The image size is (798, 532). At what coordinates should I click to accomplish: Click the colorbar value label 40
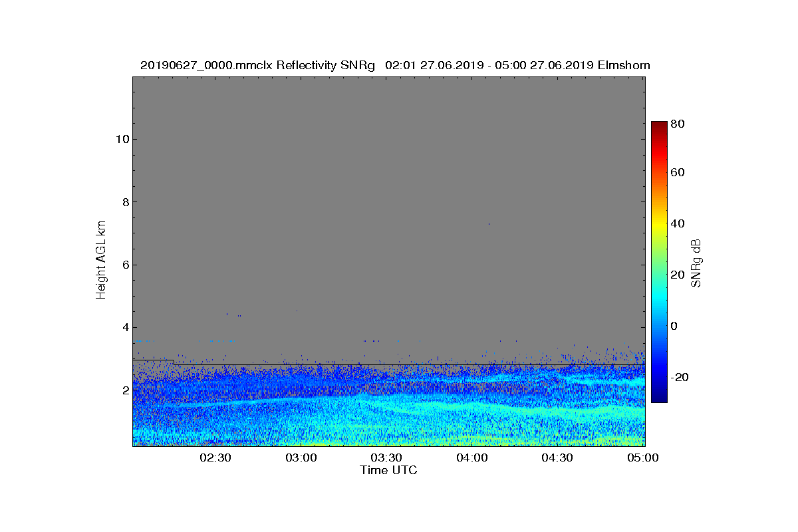coord(678,223)
